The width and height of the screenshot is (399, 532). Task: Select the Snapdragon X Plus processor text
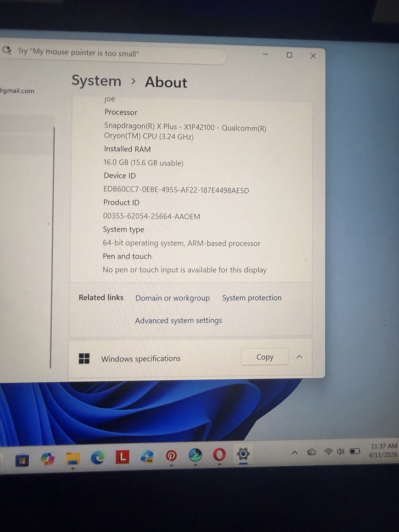pos(185,131)
